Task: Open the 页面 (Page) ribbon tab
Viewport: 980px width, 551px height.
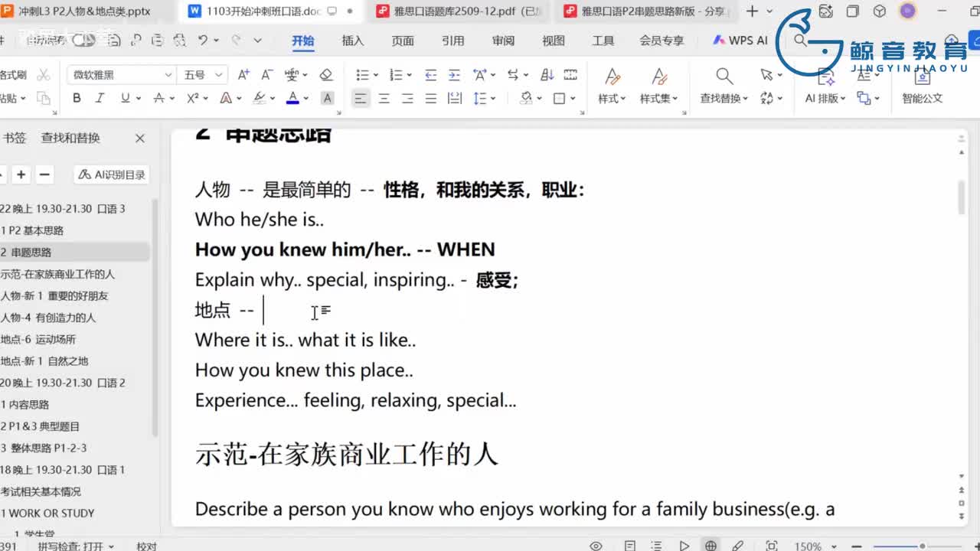Action: pyautogui.click(x=403, y=41)
